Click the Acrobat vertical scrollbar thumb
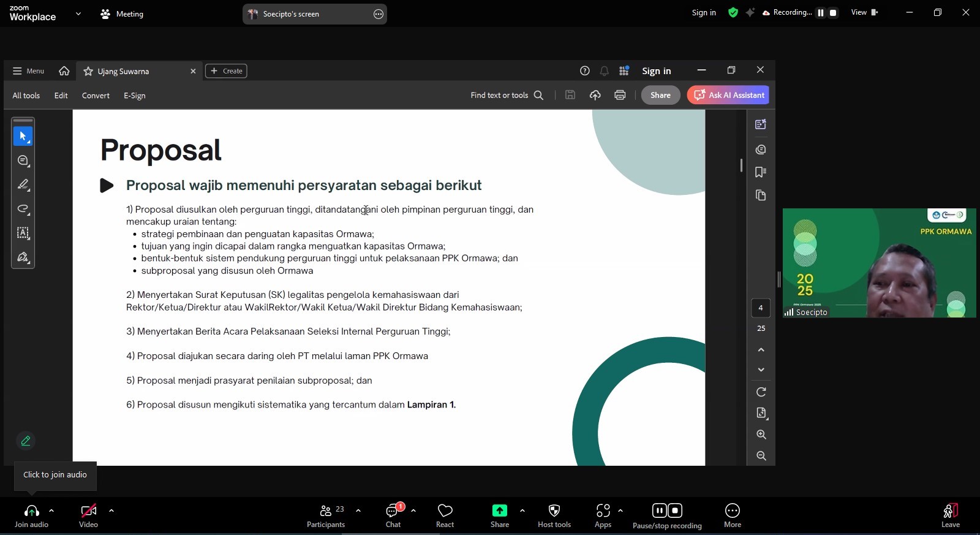This screenshot has height=535, width=980. coord(741,165)
